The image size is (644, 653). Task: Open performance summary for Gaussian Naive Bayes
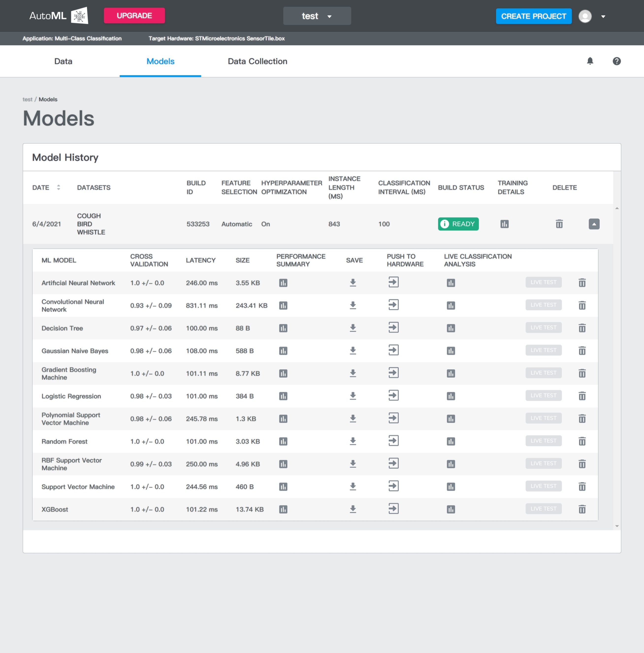[x=283, y=351]
